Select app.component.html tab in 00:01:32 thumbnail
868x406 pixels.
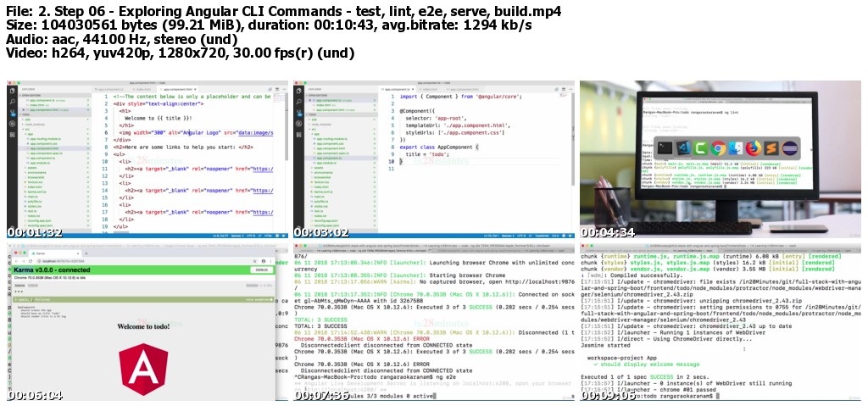coord(176,89)
